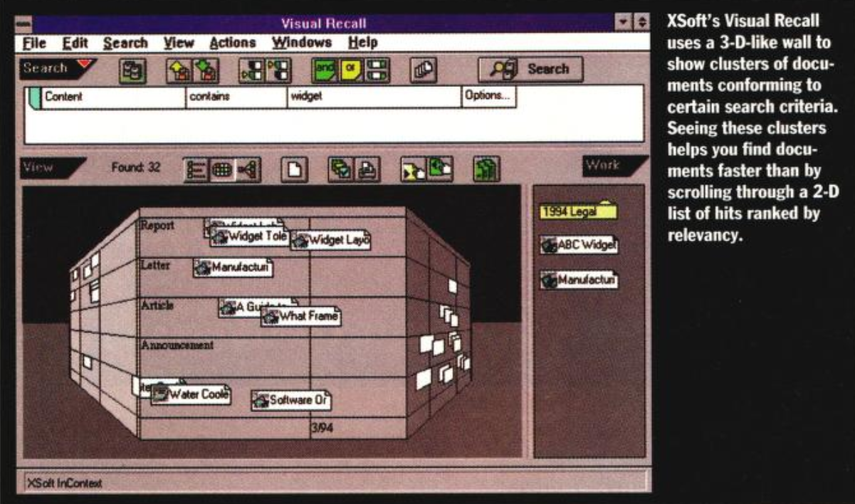The width and height of the screenshot is (855, 504).
Task: Click the Letter row label on wall
Action: [155, 266]
